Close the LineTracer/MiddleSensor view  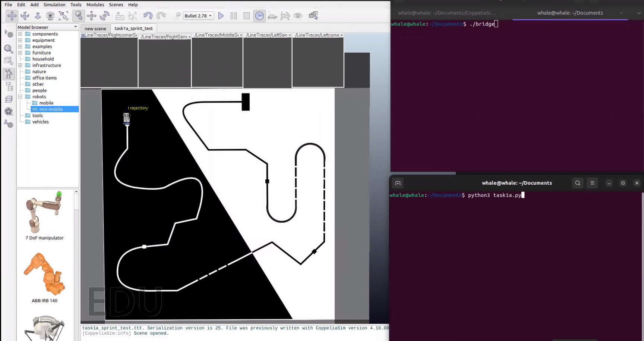(241, 35)
